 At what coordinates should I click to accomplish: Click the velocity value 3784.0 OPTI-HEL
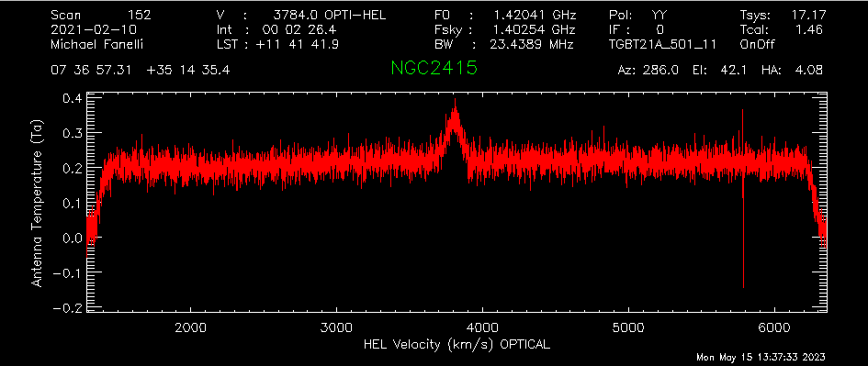coord(330,15)
